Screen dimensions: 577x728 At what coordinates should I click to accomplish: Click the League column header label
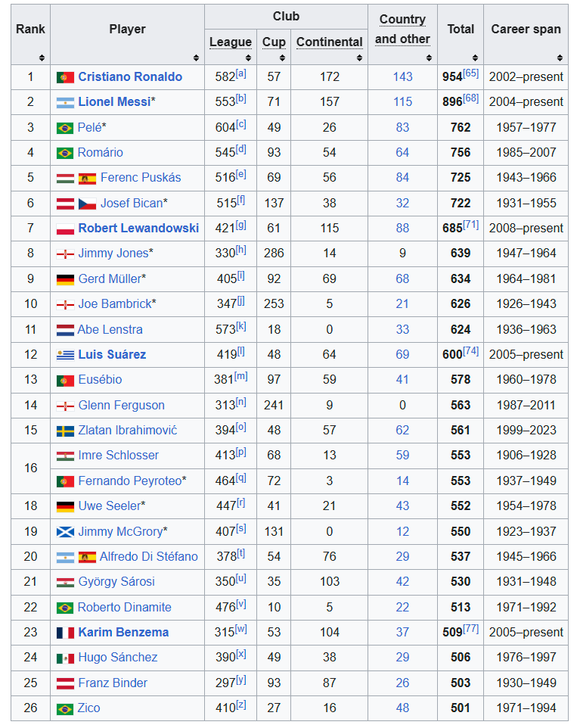231,42
